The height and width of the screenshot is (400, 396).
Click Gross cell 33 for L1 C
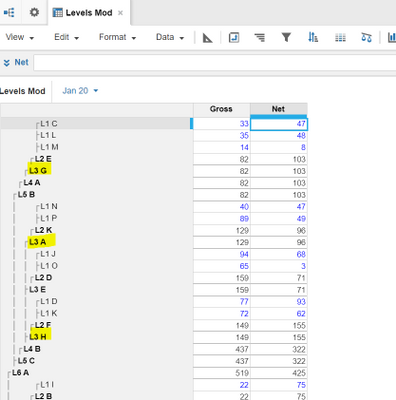tap(222, 124)
